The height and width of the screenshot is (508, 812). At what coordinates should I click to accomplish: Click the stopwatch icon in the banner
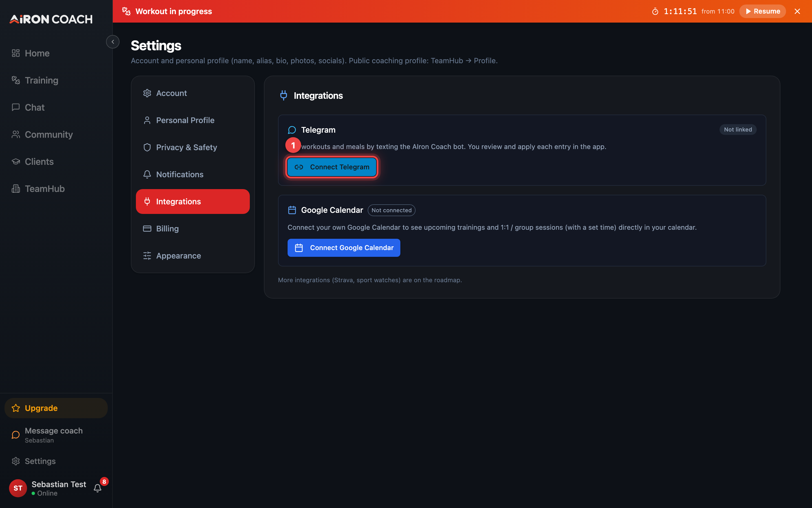pos(655,11)
